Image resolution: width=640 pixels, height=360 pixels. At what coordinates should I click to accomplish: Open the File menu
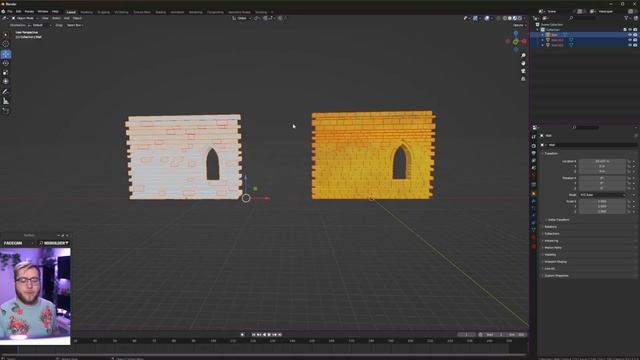click(x=10, y=12)
